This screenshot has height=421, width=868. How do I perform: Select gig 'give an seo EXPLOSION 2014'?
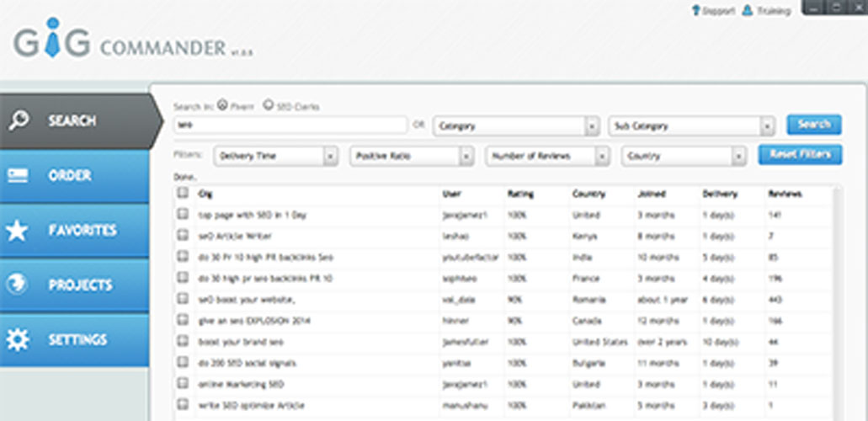click(x=254, y=321)
